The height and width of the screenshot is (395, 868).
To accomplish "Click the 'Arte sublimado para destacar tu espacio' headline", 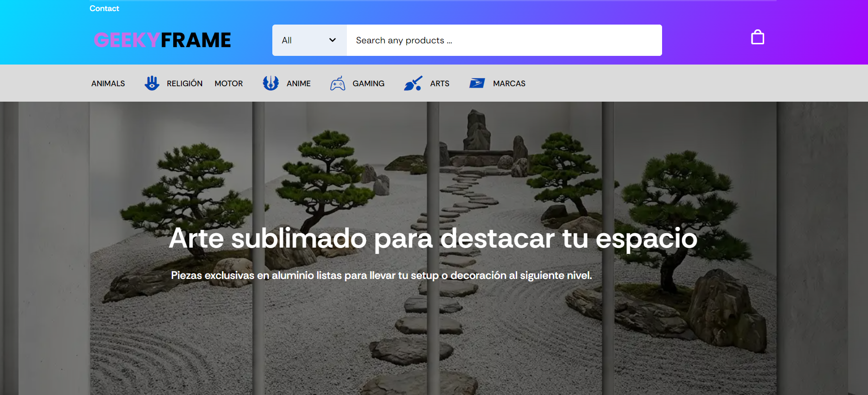I will pos(433,238).
